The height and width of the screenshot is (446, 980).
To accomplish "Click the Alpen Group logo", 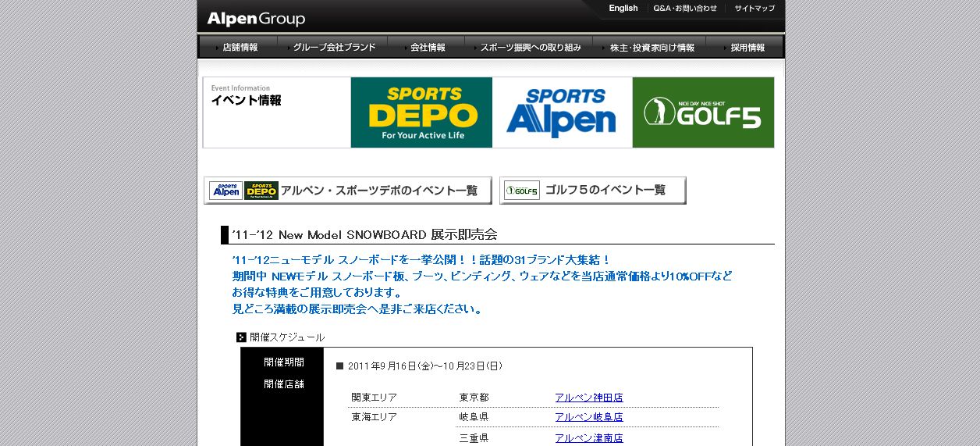I will (256, 19).
